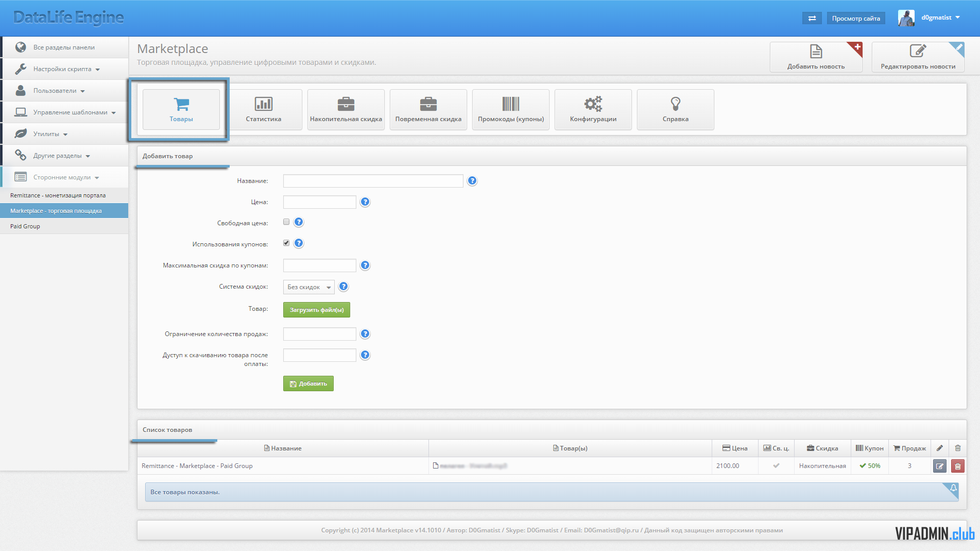The image size is (980, 551).
Task: Expand Другие разделы menu
Action: coord(64,156)
